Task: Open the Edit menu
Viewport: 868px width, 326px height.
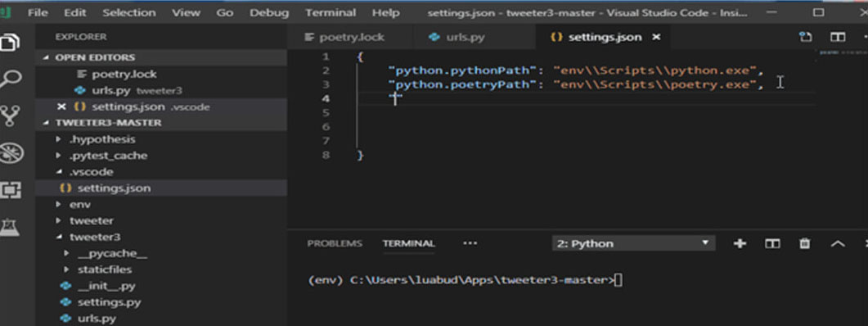Action: 74,12
